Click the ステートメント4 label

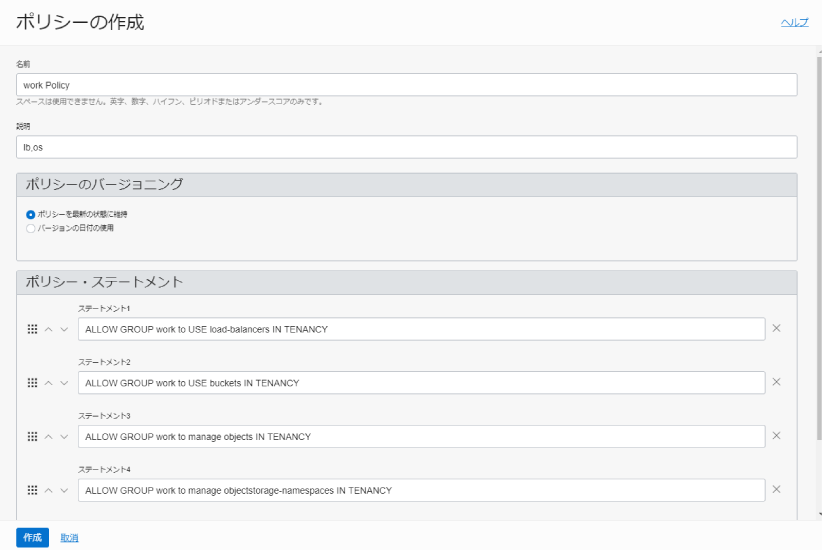point(104,469)
